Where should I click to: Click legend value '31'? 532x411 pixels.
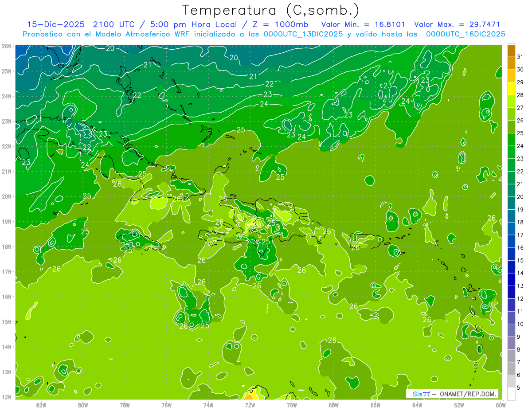[520, 57]
